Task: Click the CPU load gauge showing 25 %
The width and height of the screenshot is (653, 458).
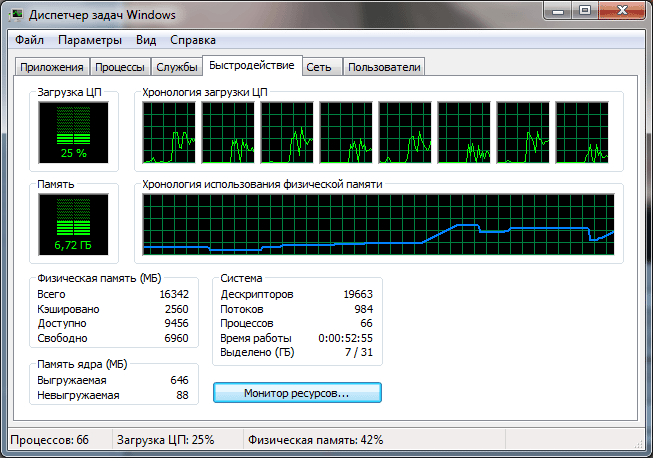Action: pos(73,132)
